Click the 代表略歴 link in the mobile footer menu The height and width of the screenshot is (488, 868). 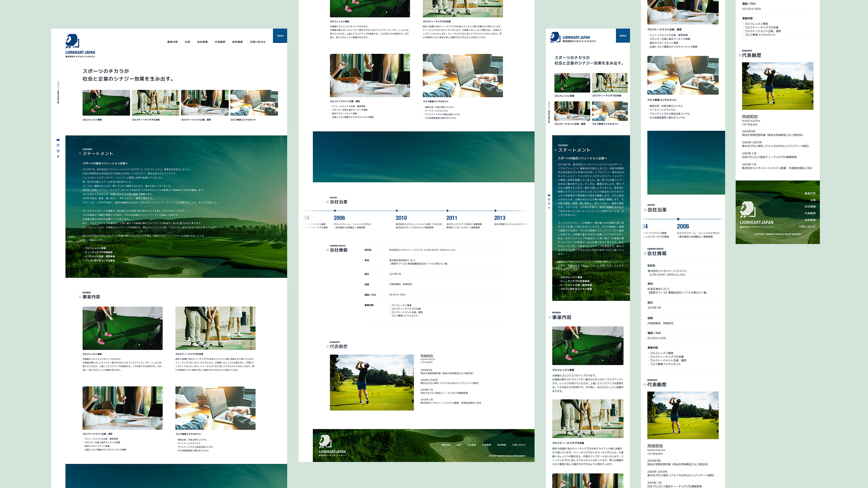pyautogui.click(x=810, y=213)
